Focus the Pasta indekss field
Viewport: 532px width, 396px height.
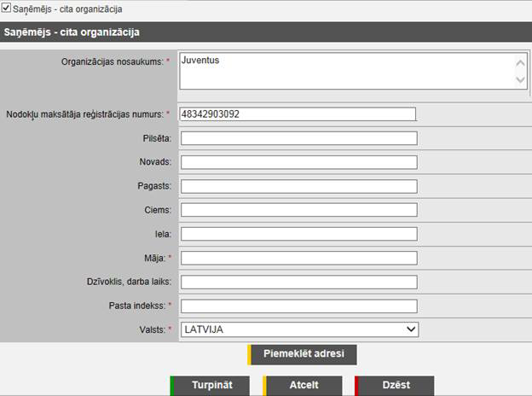point(298,306)
